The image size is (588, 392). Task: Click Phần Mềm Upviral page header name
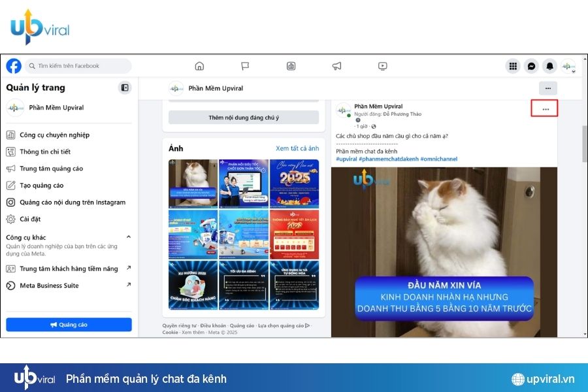[x=216, y=89]
